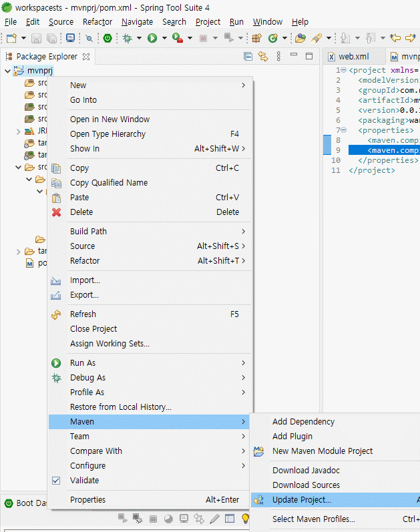
Task: Choose Import... from context menu
Action: click(x=150, y=280)
